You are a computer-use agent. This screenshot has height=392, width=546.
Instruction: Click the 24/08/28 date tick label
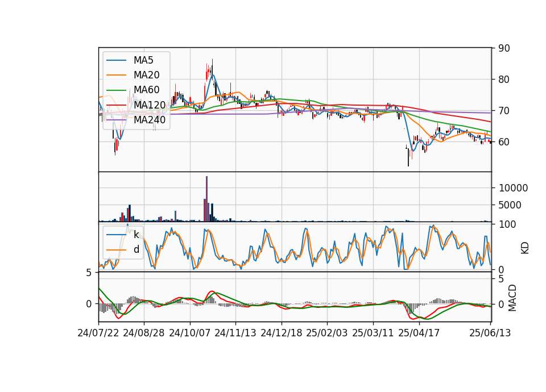pos(144,333)
